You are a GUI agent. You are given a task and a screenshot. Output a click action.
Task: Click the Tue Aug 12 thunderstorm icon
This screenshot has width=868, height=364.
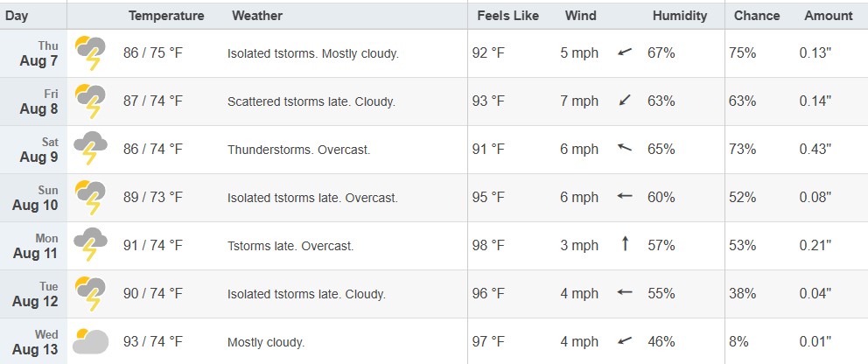pyautogui.click(x=91, y=294)
